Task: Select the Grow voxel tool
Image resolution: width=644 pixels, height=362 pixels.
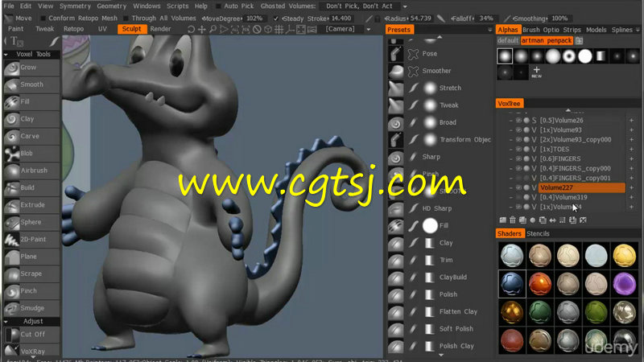Action: pyautogui.click(x=31, y=68)
